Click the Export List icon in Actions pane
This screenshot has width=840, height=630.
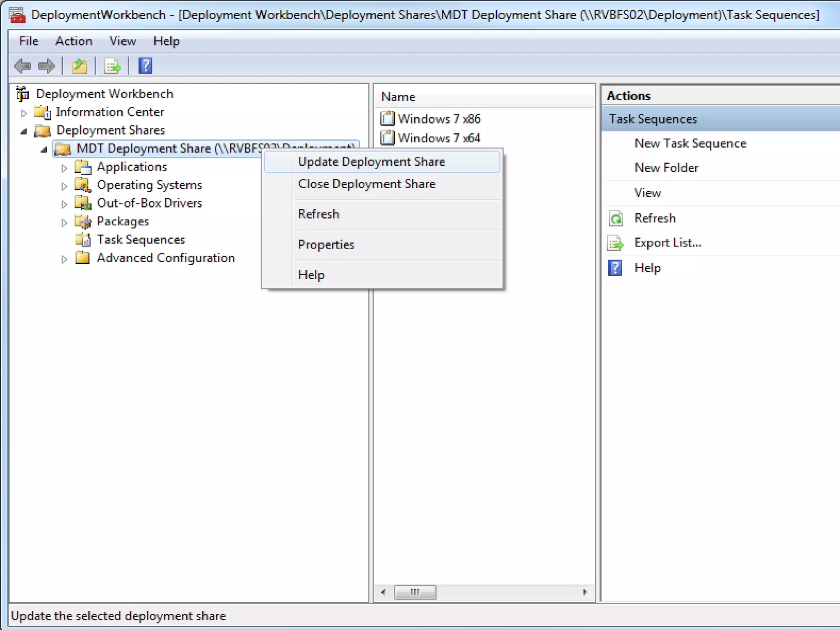[x=616, y=243]
